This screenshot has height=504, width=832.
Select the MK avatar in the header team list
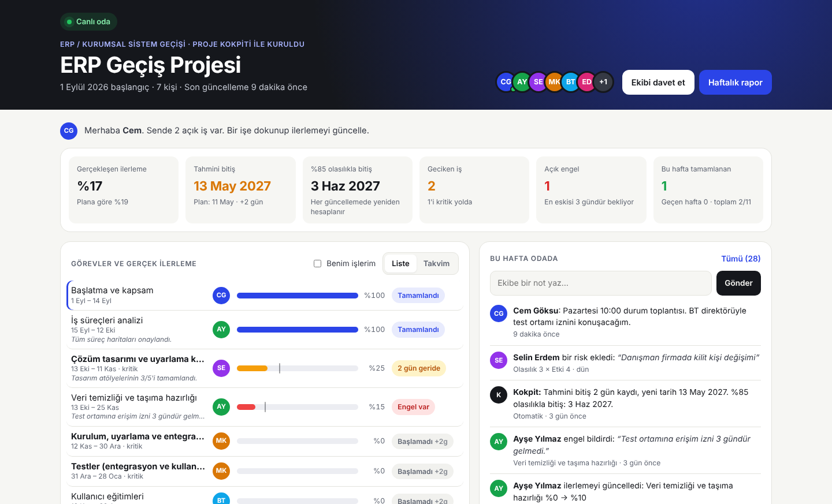554,82
